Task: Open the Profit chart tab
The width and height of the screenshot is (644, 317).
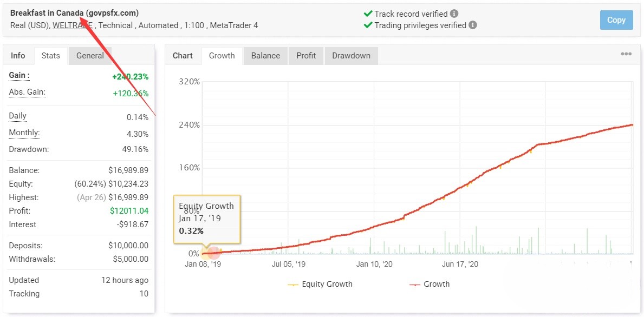Action: (306, 56)
